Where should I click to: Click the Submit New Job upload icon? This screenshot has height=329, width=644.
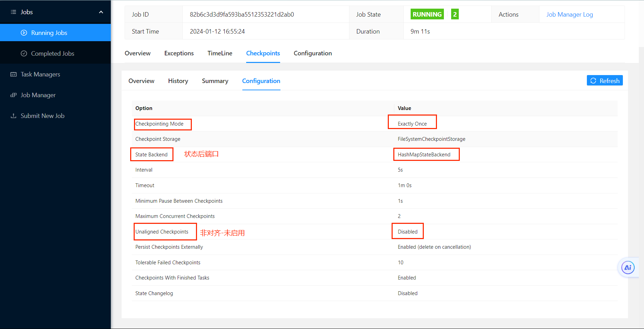14,116
